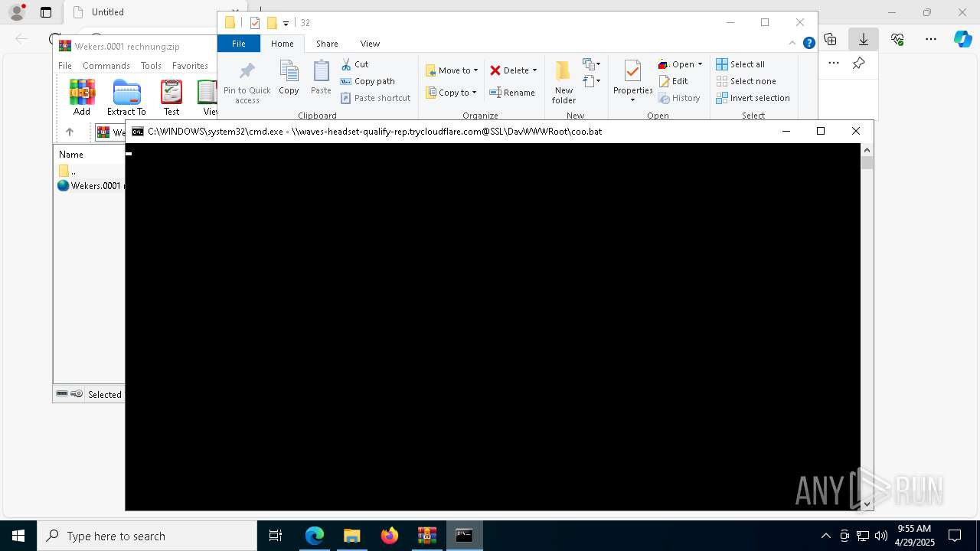Click the Properties quick access toolbar icon
Image resolution: width=980 pixels, height=551 pixels.
255,23
